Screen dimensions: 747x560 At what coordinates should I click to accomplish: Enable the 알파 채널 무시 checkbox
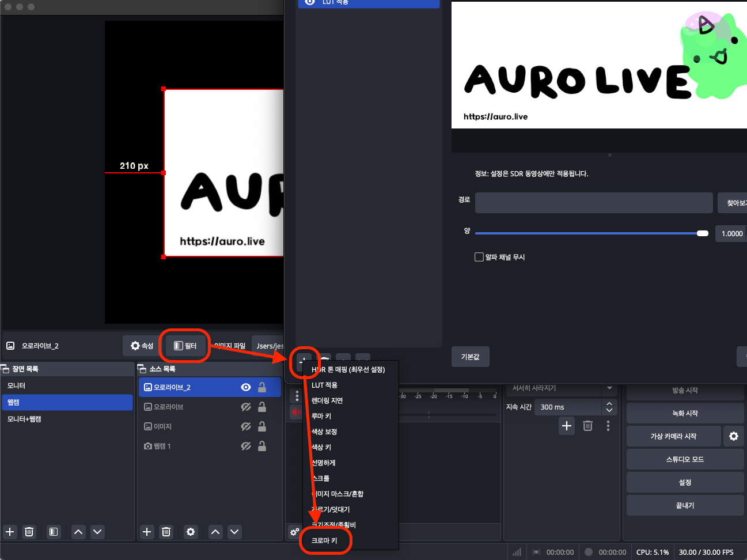[479, 257]
